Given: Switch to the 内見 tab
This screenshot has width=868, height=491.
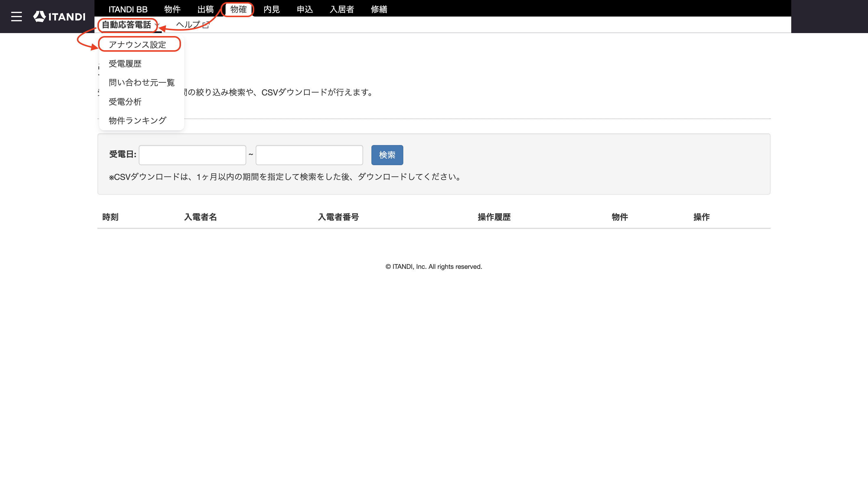Looking at the screenshot, I should (x=272, y=9).
